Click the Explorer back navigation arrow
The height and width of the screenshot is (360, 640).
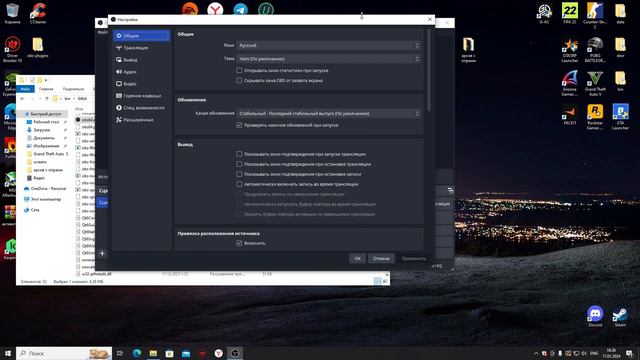coord(22,99)
